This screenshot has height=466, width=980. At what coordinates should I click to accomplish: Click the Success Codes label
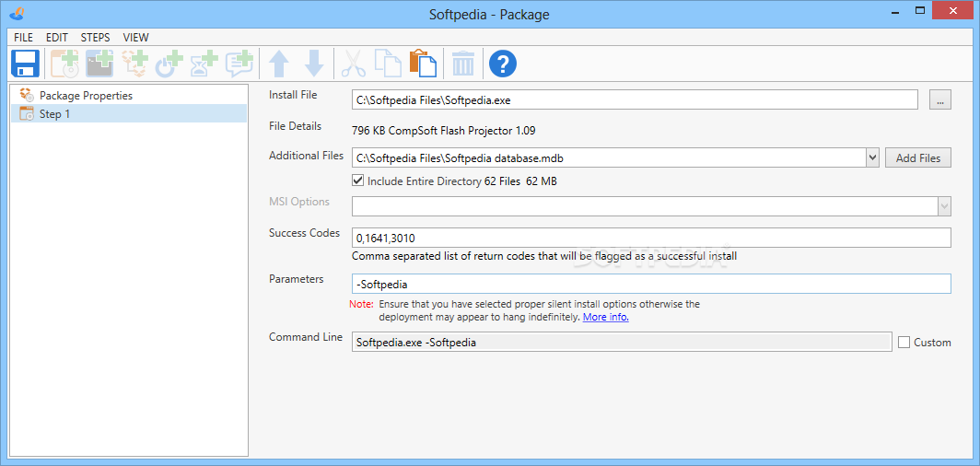304,233
